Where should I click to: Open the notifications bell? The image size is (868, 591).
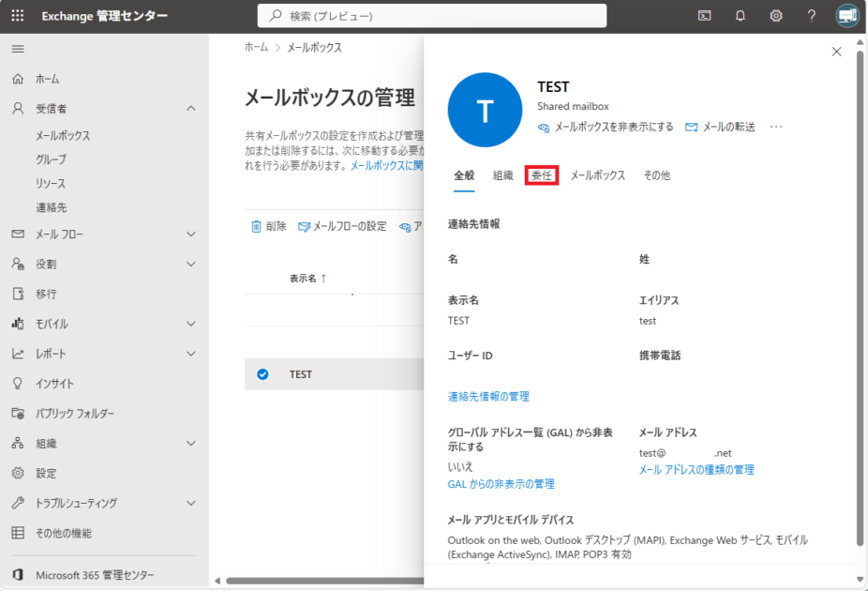741,16
